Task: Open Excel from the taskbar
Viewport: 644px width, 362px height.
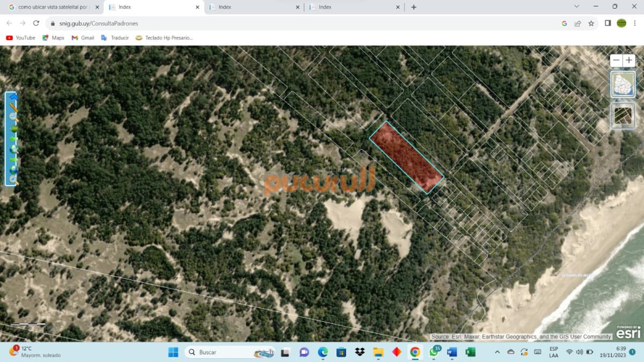Action: (x=470, y=352)
